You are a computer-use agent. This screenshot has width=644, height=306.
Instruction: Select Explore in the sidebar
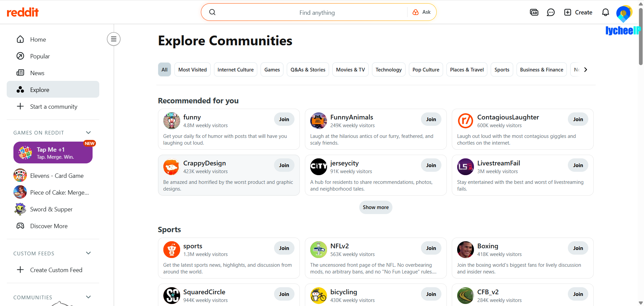53,90
